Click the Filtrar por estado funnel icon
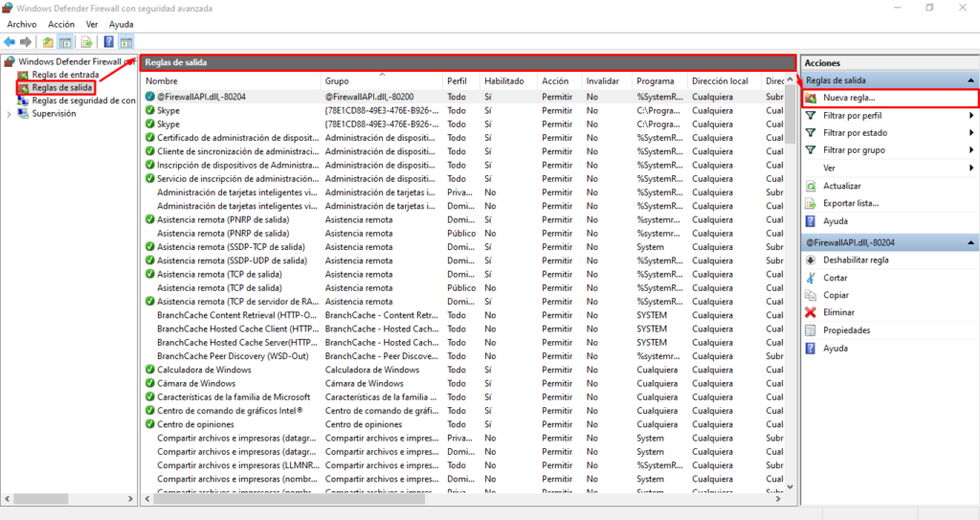This screenshot has height=520, width=980. 811,133
